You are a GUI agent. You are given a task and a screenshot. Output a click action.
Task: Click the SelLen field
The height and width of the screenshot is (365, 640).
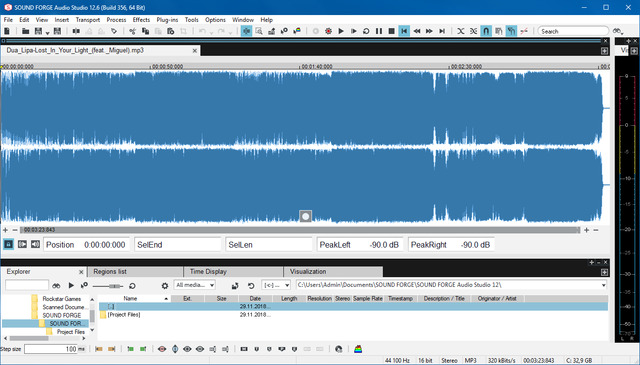point(269,245)
